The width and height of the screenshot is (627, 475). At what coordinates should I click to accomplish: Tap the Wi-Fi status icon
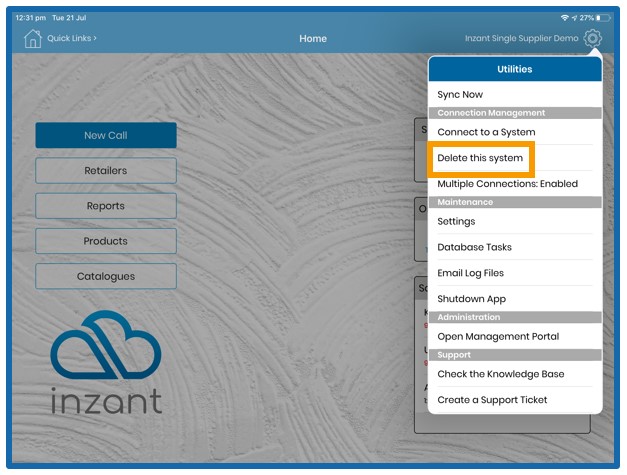coord(564,18)
